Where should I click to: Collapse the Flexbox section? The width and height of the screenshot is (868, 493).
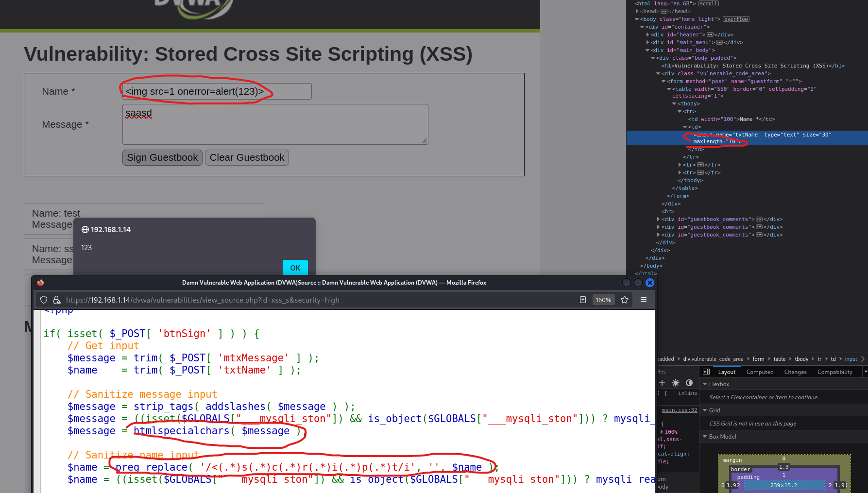pos(705,384)
